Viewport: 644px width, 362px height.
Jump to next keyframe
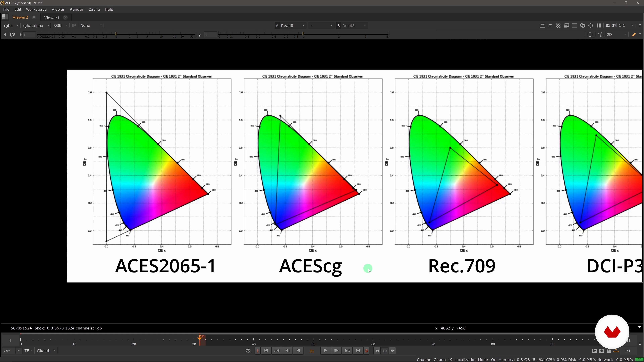347,351
